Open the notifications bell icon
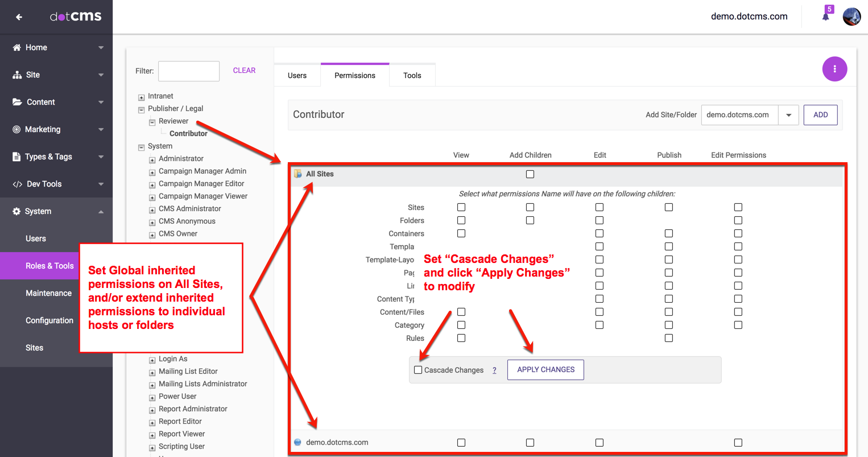Viewport: 868px width, 457px height. (825, 17)
